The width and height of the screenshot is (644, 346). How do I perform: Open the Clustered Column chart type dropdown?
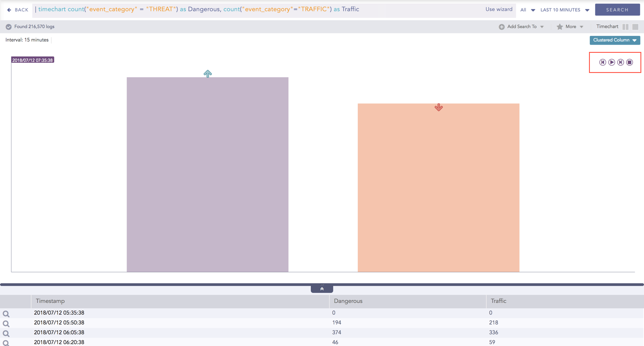[x=614, y=40]
